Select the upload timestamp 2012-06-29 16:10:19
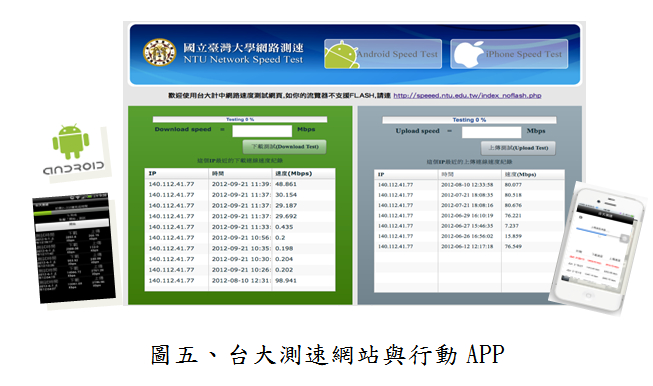The width and height of the screenshot is (653, 386). click(467, 216)
